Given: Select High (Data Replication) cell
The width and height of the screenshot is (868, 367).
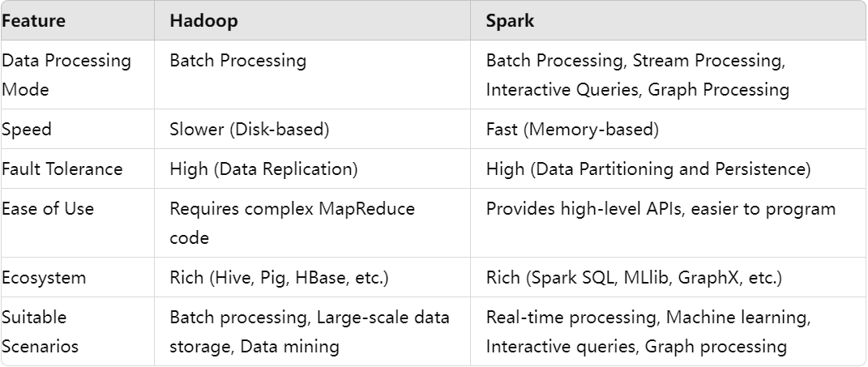Looking at the screenshot, I should (x=263, y=169).
